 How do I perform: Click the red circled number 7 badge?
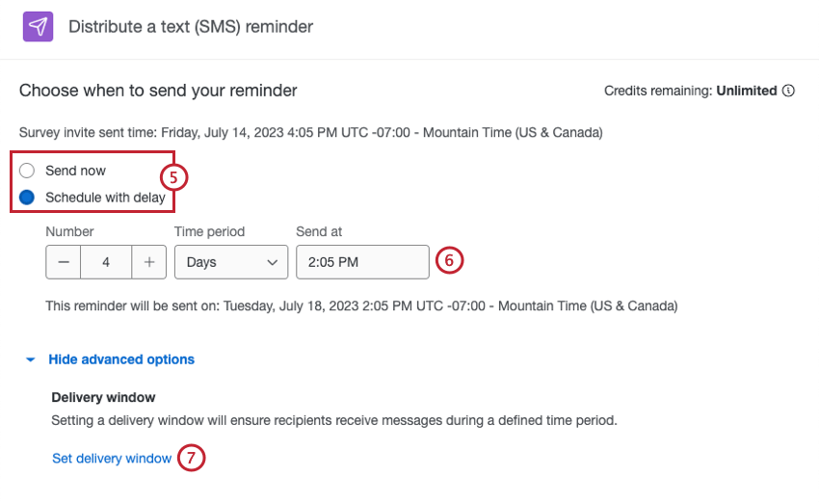(192, 459)
